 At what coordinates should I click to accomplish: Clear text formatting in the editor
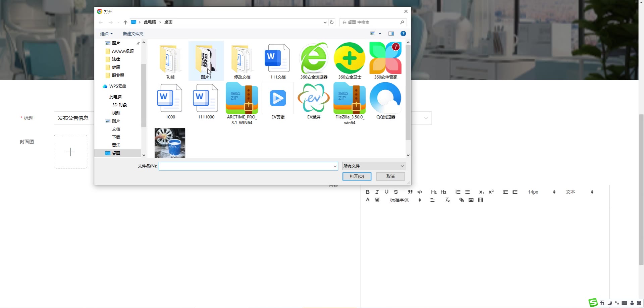click(x=447, y=200)
